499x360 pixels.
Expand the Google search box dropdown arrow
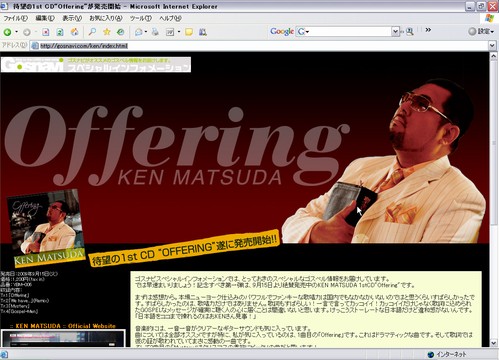click(395, 32)
